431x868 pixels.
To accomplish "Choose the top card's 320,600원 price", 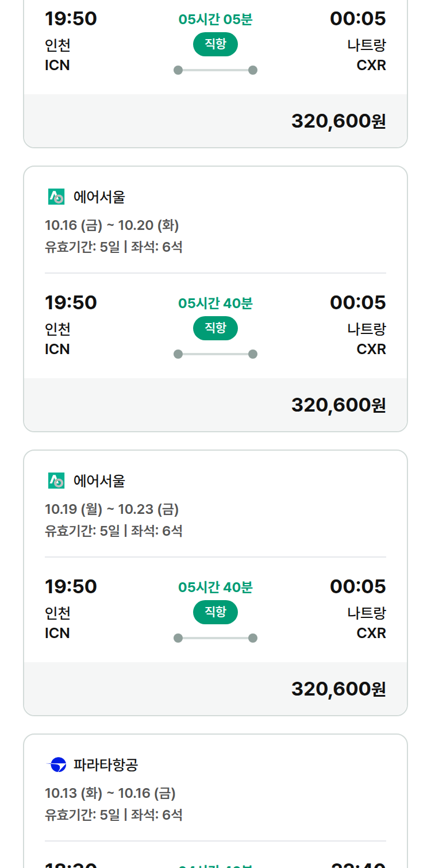I will 338,121.
